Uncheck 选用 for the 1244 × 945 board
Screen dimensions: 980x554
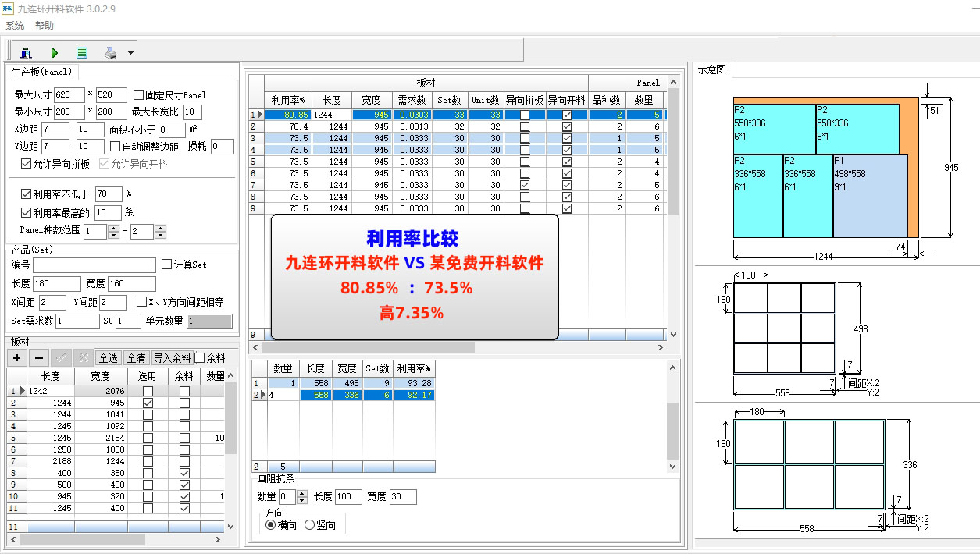coord(148,403)
